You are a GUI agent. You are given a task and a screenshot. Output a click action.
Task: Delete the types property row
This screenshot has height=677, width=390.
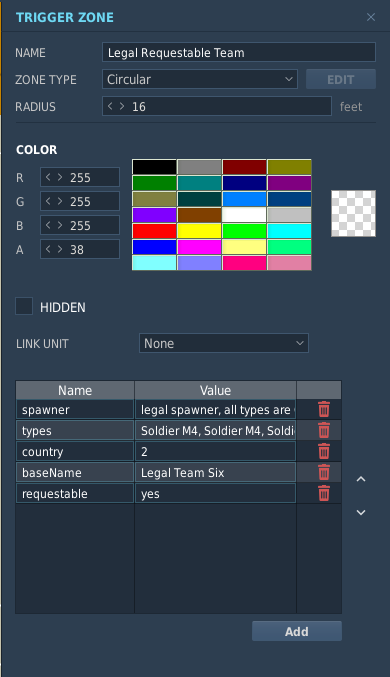(324, 430)
